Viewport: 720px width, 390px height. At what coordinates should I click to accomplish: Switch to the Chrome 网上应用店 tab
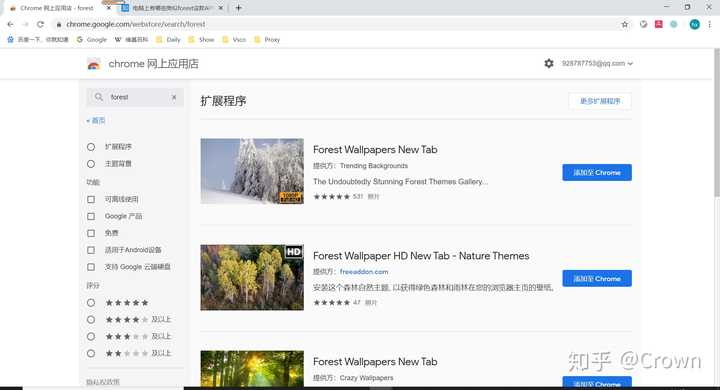[x=57, y=8]
